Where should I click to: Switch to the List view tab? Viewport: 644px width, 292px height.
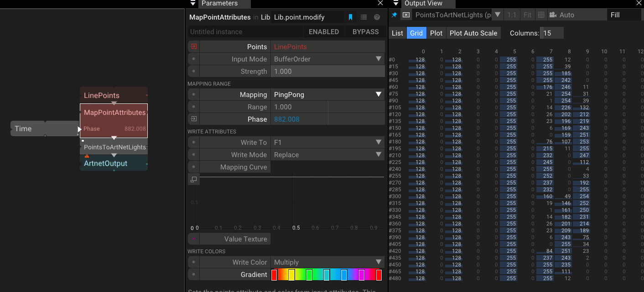coord(397,33)
